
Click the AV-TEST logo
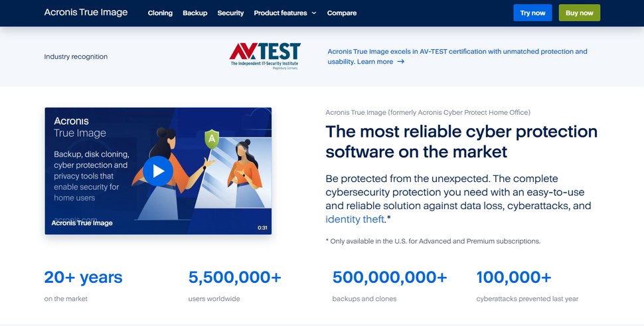[265, 56]
